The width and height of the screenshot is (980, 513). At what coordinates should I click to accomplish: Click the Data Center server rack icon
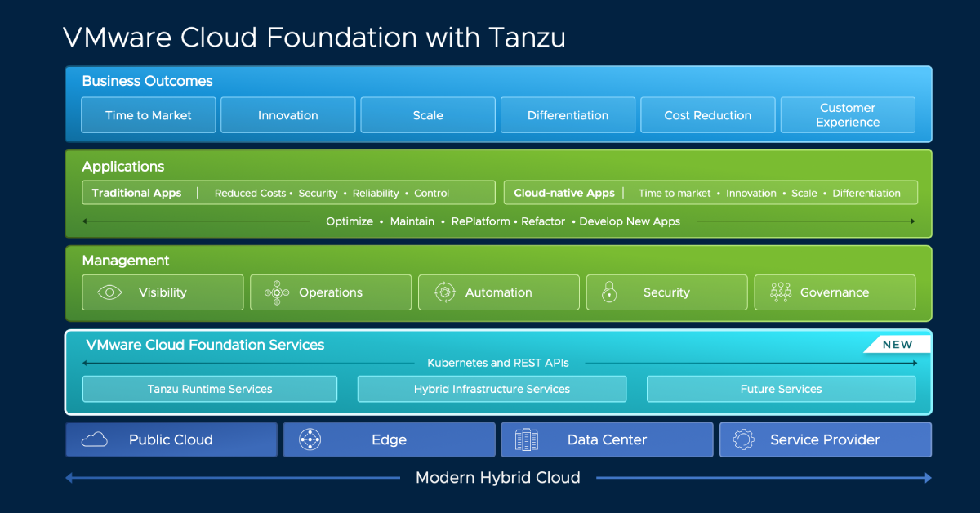(x=527, y=439)
